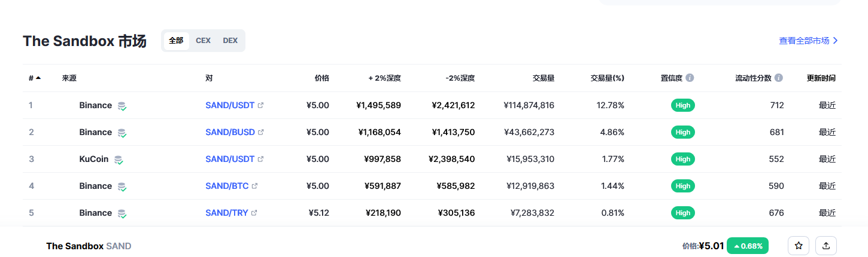Click High badge in KuCoin row
This screenshot has height=257, width=868.
[682, 159]
